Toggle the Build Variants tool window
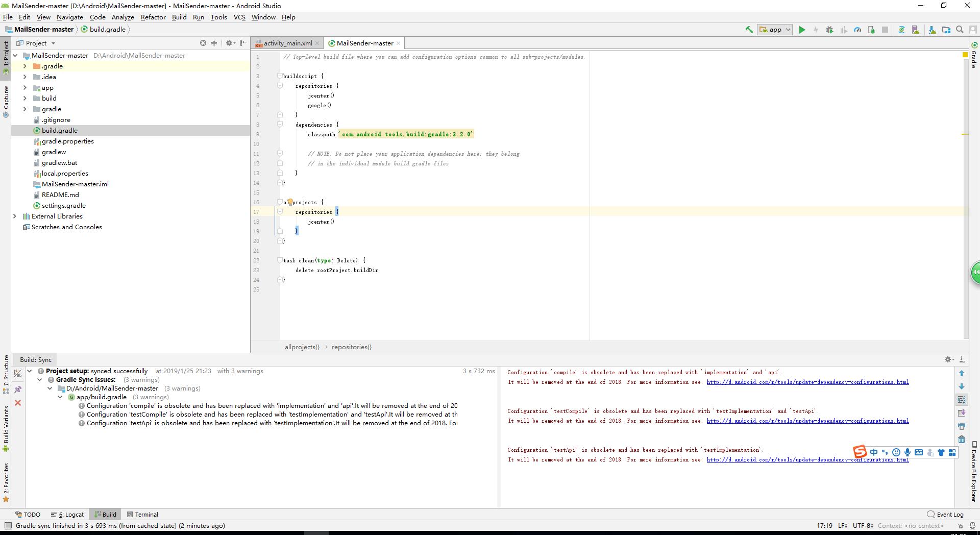The height and width of the screenshot is (535, 980). pyautogui.click(x=6, y=428)
